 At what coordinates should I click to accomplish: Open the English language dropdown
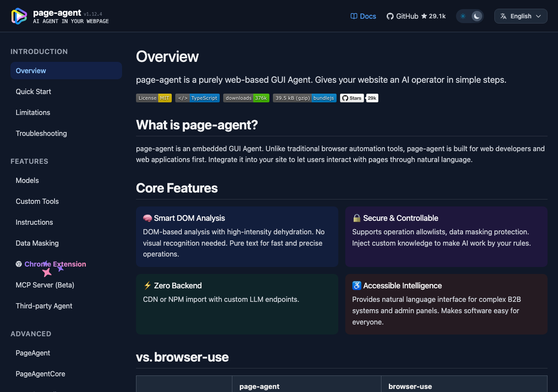[521, 16]
